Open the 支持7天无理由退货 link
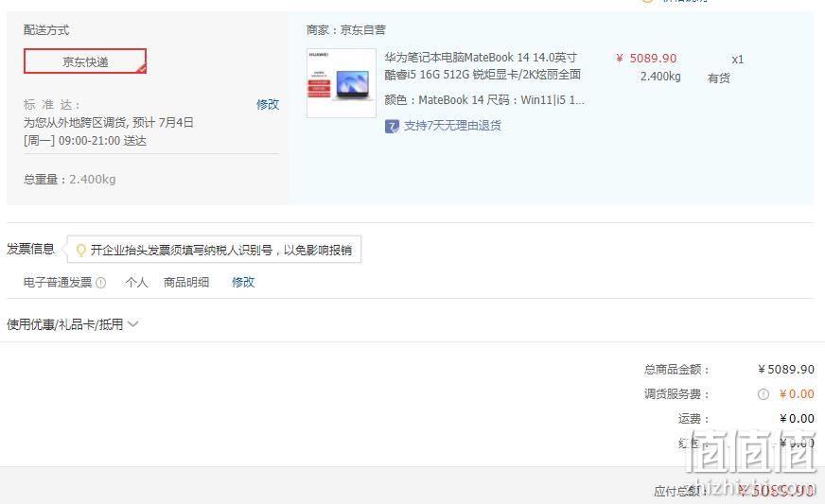Viewport: 825px width, 504px height. (x=452, y=126)
